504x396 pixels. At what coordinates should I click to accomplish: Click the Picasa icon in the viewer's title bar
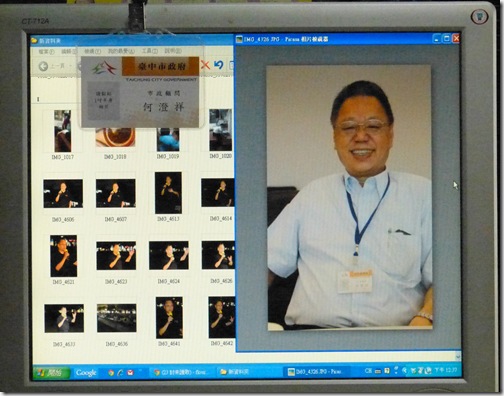coord(239,39)
